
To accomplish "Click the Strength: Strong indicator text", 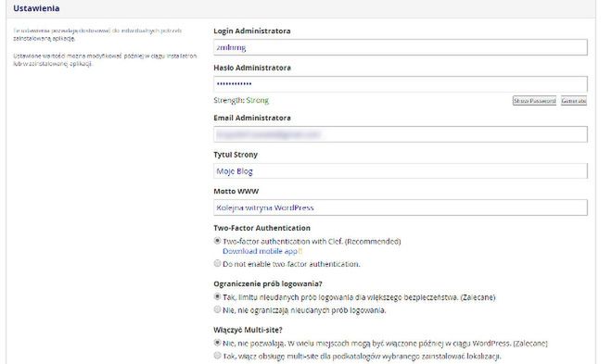I will pos(241,101).
